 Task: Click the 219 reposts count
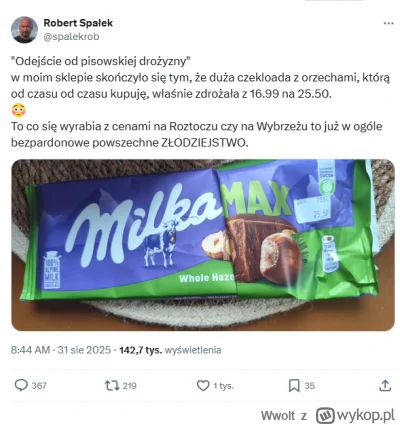click(x=130, y=386)
